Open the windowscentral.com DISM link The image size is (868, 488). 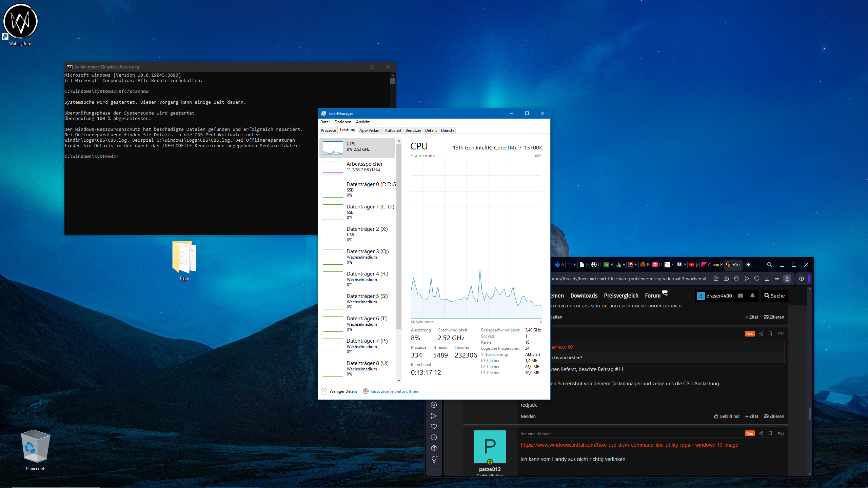point(629,445)
